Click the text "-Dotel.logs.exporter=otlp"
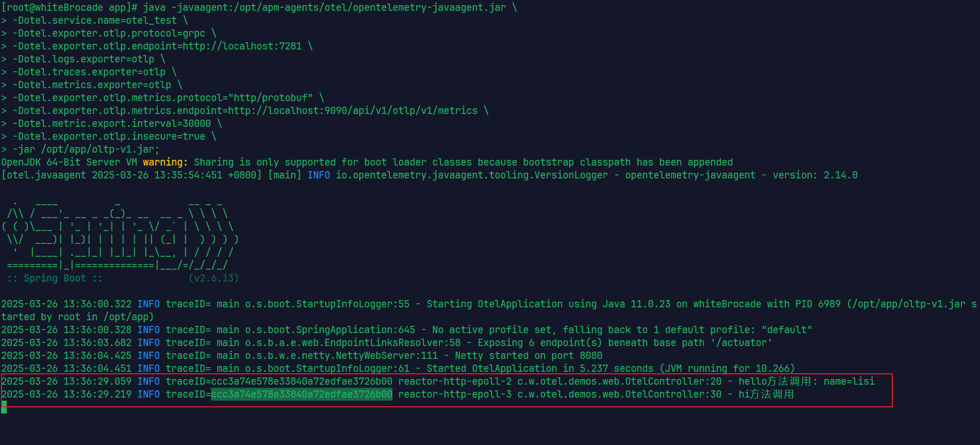The image size is (980, 445). 84,59
